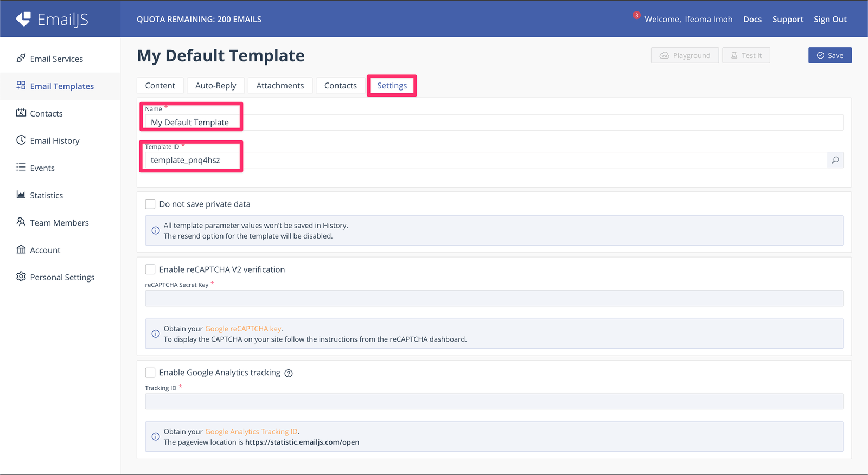Click the My Default Template heading
The image size is (868, 475).
221,55
